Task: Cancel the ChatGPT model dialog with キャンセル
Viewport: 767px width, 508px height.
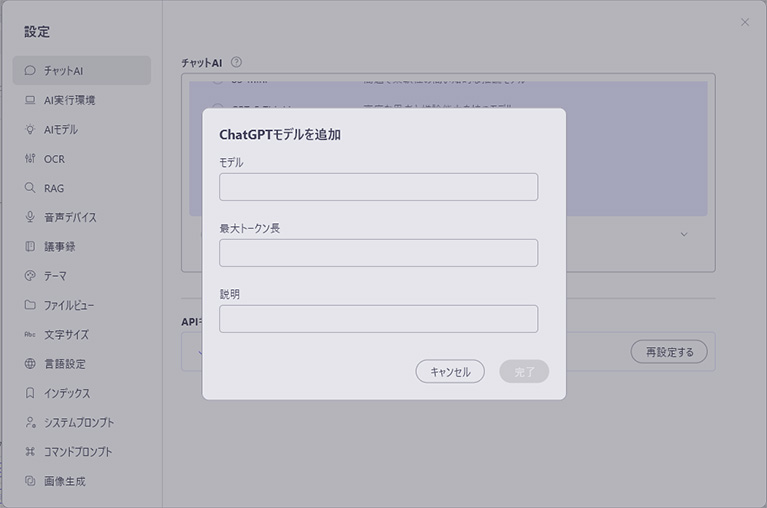Action: coord(450,372)
